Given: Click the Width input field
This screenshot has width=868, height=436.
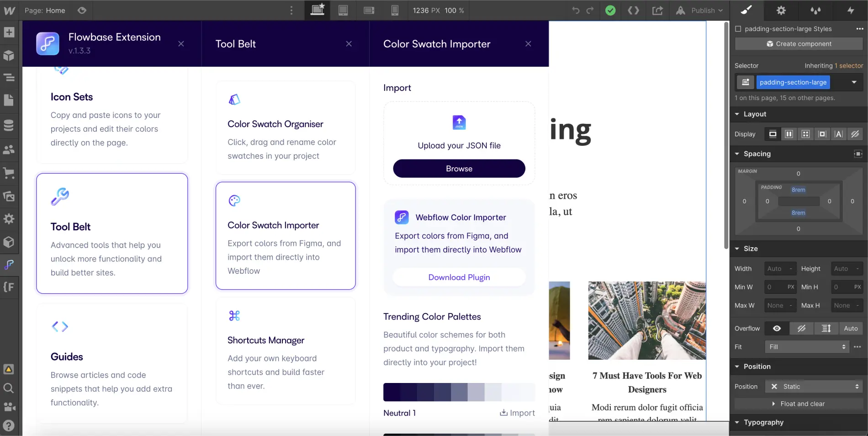Looking at the screenshot, I should click(x=780, y=269).
